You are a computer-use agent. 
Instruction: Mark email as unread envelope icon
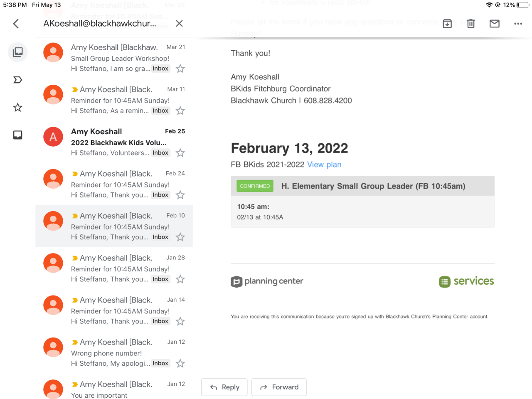[x=495, y=24]
